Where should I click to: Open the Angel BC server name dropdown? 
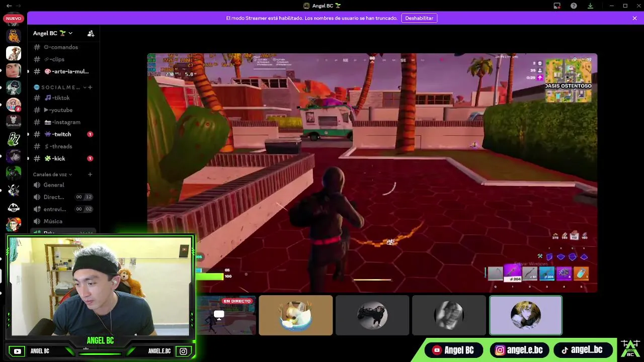[53, 33]
